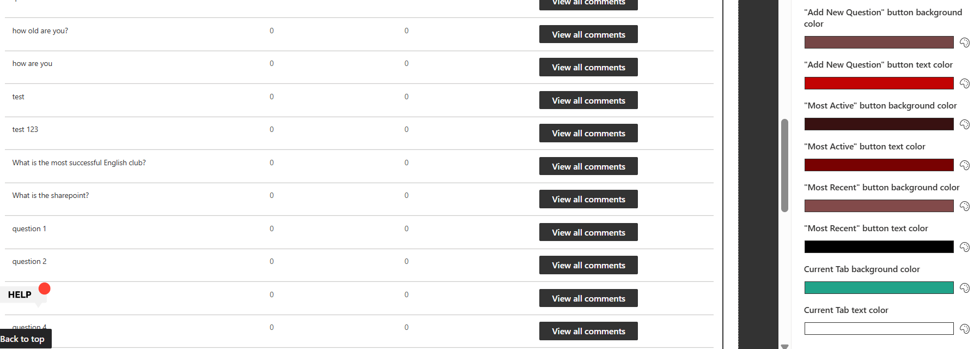
Task: Click palette icon beside Most Active text color
Action: [964, 165]
